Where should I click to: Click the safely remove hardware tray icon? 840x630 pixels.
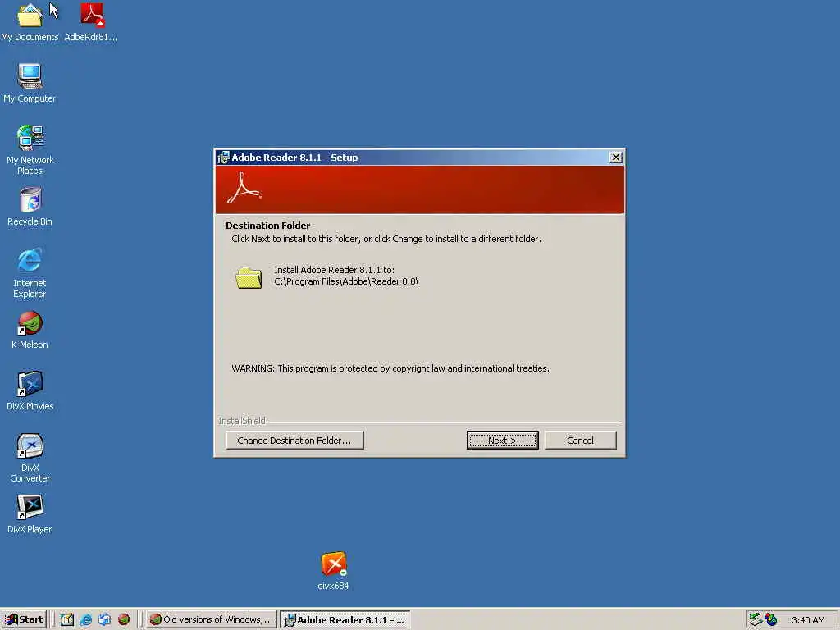click(x=755, y=619)
